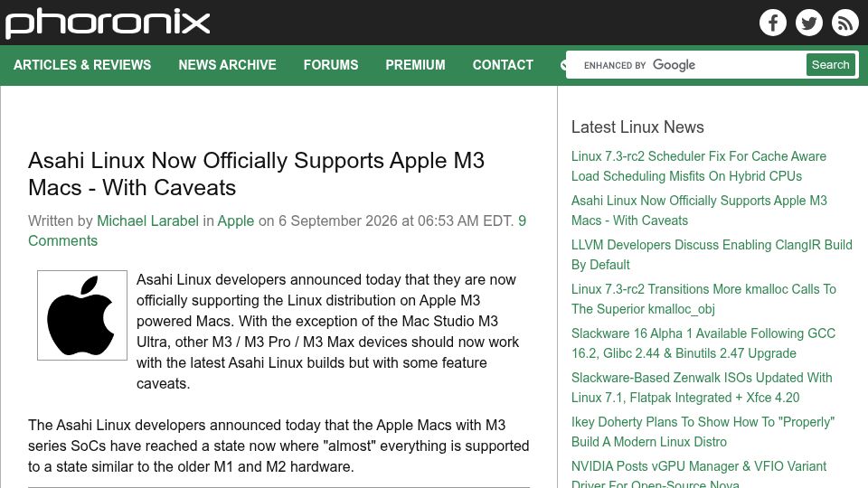The image size is (868, 488).
Task: Click the date 6 September 2026 text
Action: coord(337,221)
